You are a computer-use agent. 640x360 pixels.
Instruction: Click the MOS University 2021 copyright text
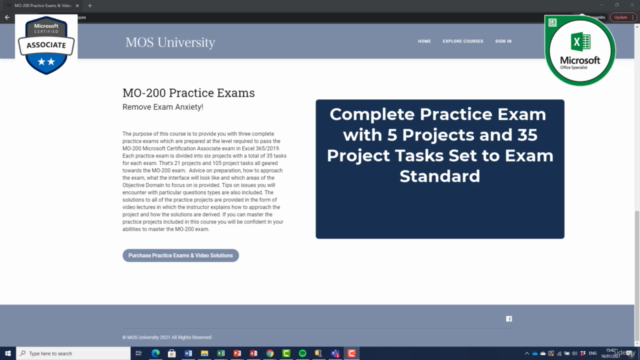[167, 338]
